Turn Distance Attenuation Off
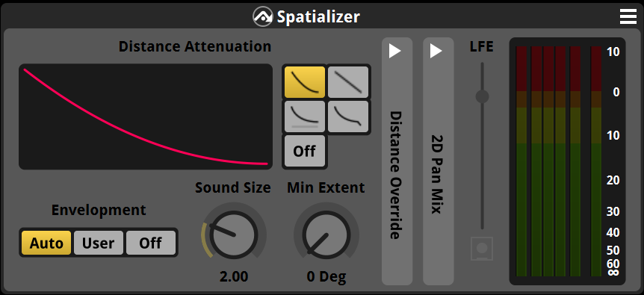 click(305, 151)
